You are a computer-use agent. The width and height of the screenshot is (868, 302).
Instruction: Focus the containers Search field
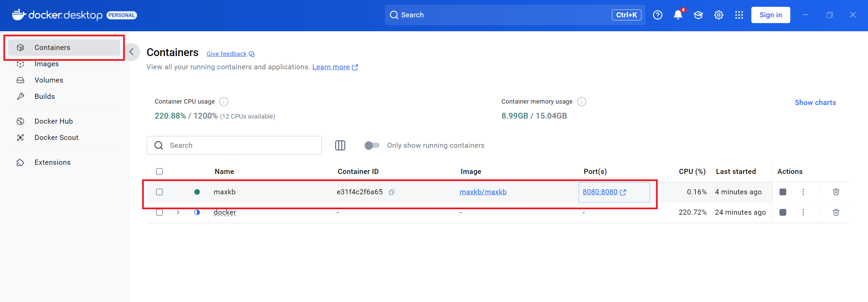pos(234,145)
